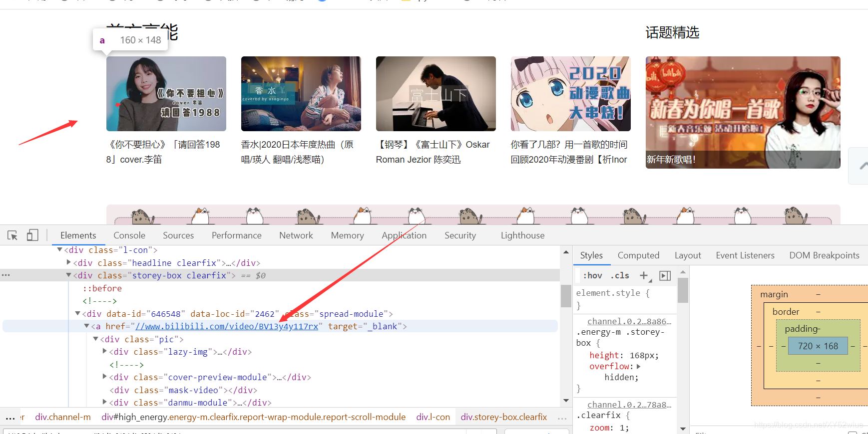Click the computed styles sidebar pane icon
The image size is (868, 434).
[665, 276]
